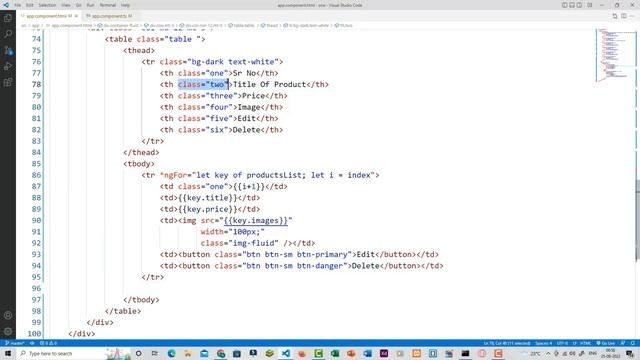This screenshot has height=360, width=640.
Task: Switch to the app.component.ts tab
Action: point(110,16)
